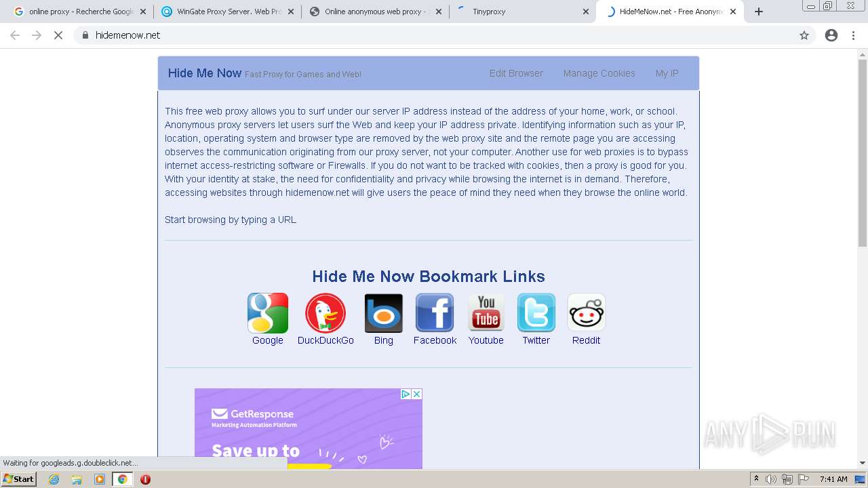This screenshot has height=488, width=868.
Task: Click the Google text link
Action: pyautogui.click(x=268, y=340)
